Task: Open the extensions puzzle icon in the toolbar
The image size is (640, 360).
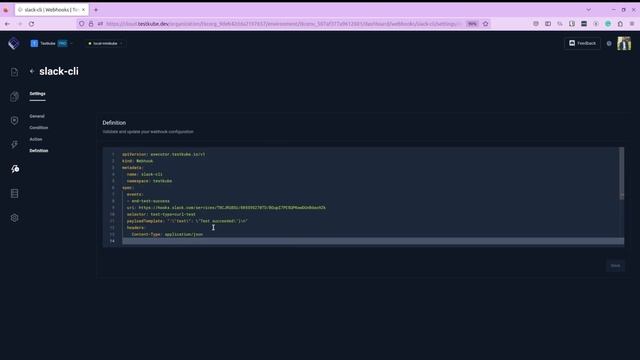Action: (x=620, y=24)
